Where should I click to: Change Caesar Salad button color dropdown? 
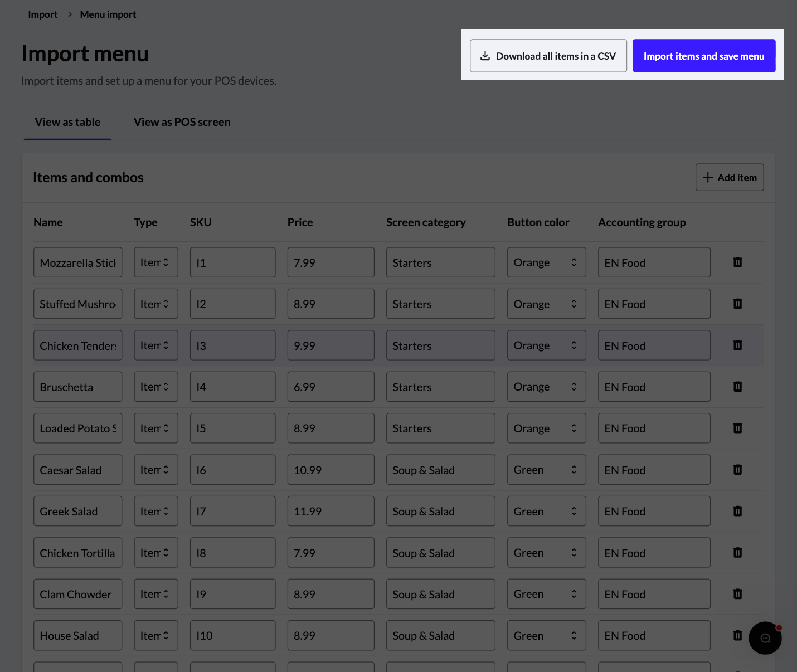547,470
